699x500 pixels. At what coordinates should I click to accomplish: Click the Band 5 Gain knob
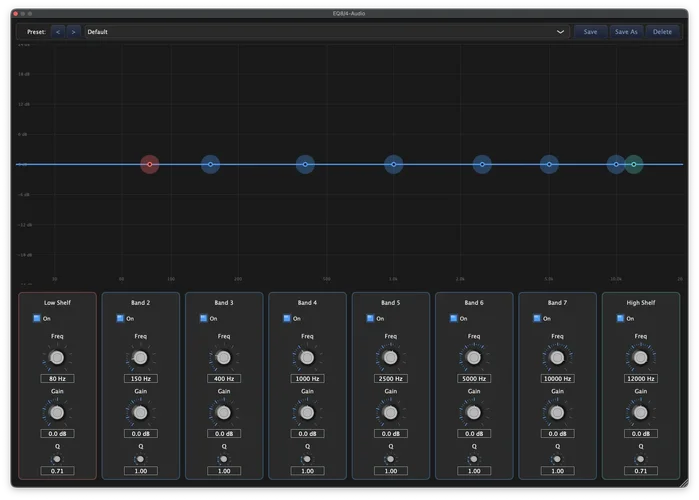coord(390,413)
